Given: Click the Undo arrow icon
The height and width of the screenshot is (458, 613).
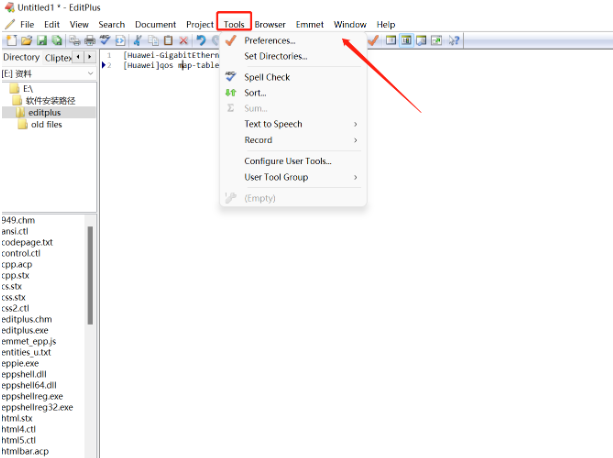Looking at the screenshot, I should coord(201,40).
